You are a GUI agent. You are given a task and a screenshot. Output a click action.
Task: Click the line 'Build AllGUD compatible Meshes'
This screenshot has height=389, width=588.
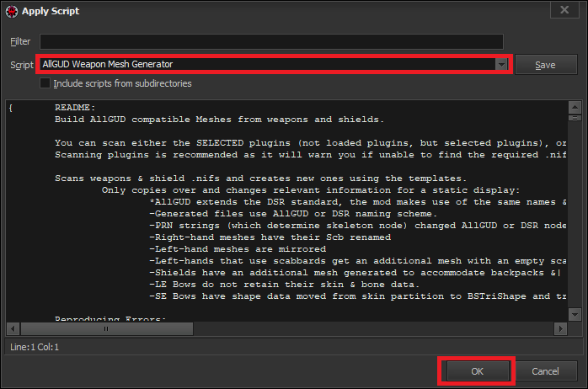tap(219, 120)
